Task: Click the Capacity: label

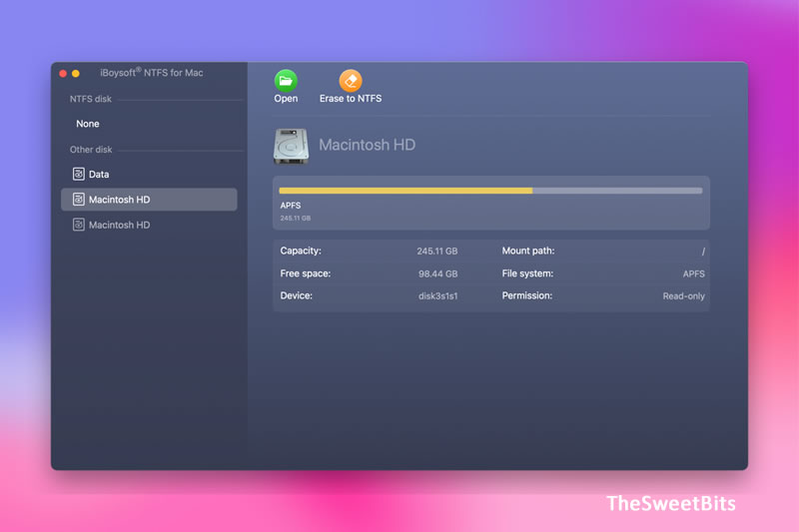Action: [x=301, y=251]
